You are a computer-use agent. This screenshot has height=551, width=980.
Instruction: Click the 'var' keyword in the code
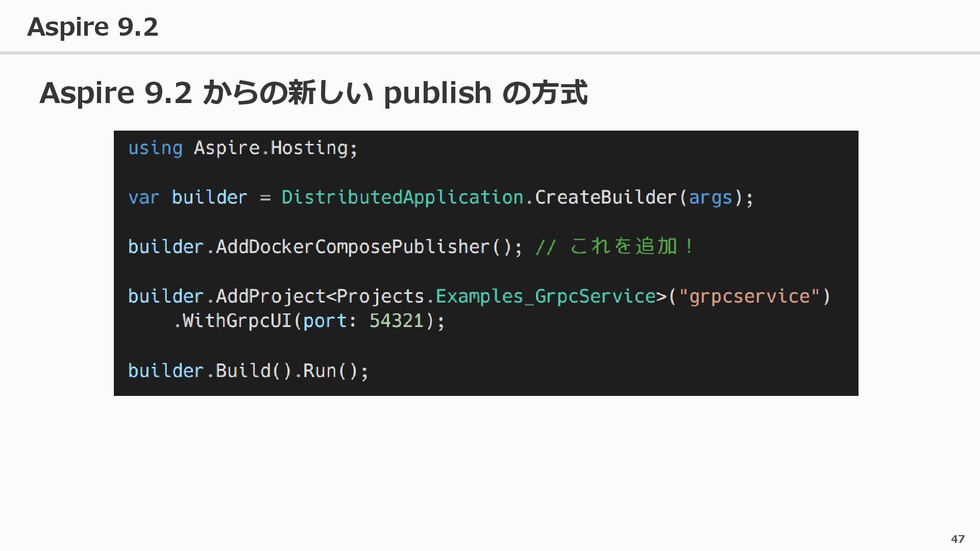pyautogui.click(x=143, y=197)
